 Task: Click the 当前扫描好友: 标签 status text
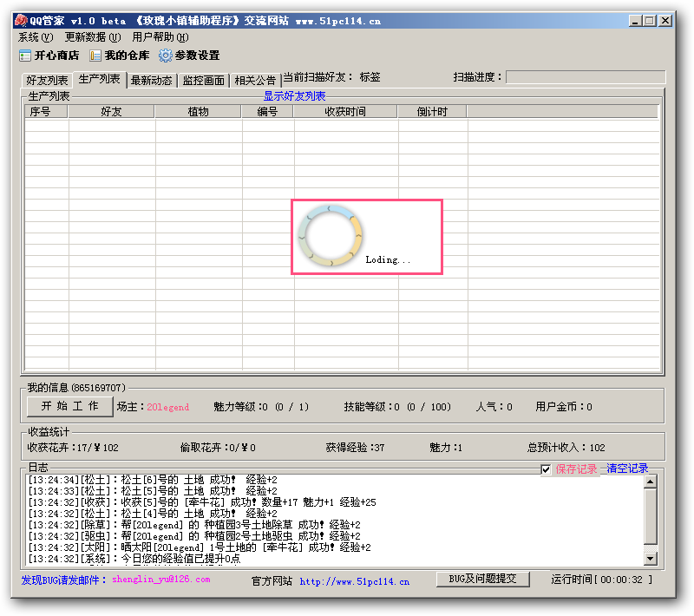(331, 77)
